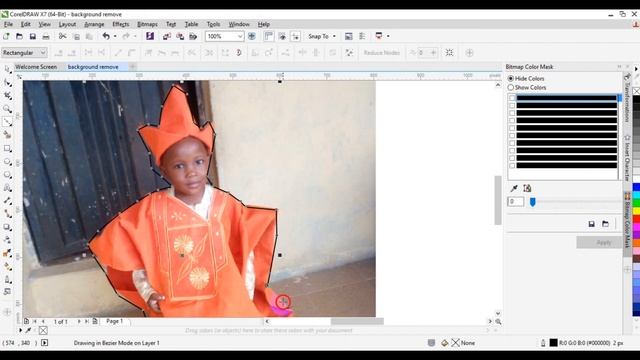
Task: Click the Apply button in docker
Action: tap(599, 242)
